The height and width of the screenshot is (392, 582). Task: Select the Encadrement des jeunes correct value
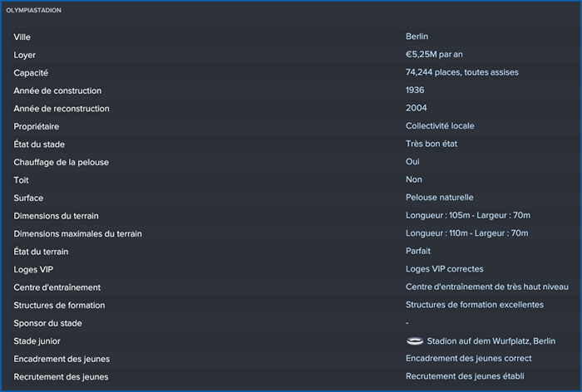pyautogui.click(x=468, y=358)
